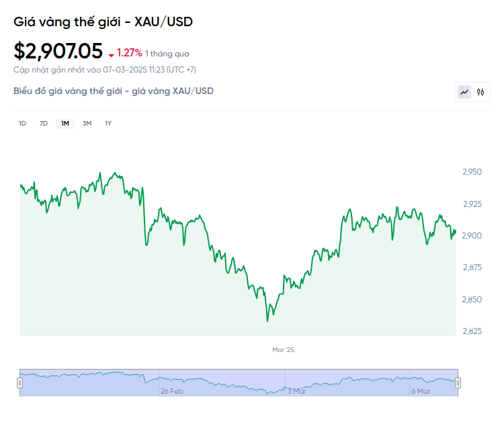Screen dimensions: 504x426
Task: Click the $2,907.05 current price
Action: point(58,51)
